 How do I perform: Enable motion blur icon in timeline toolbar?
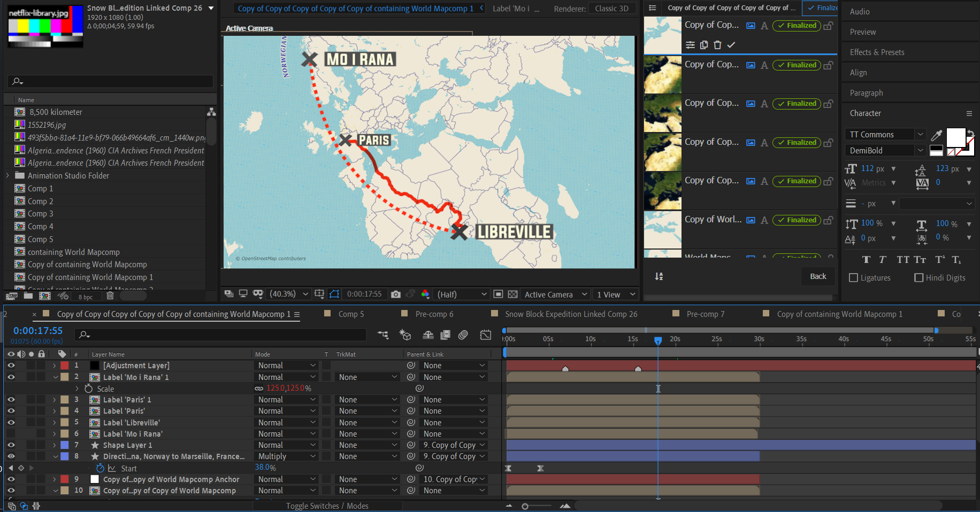coord(463,335)
